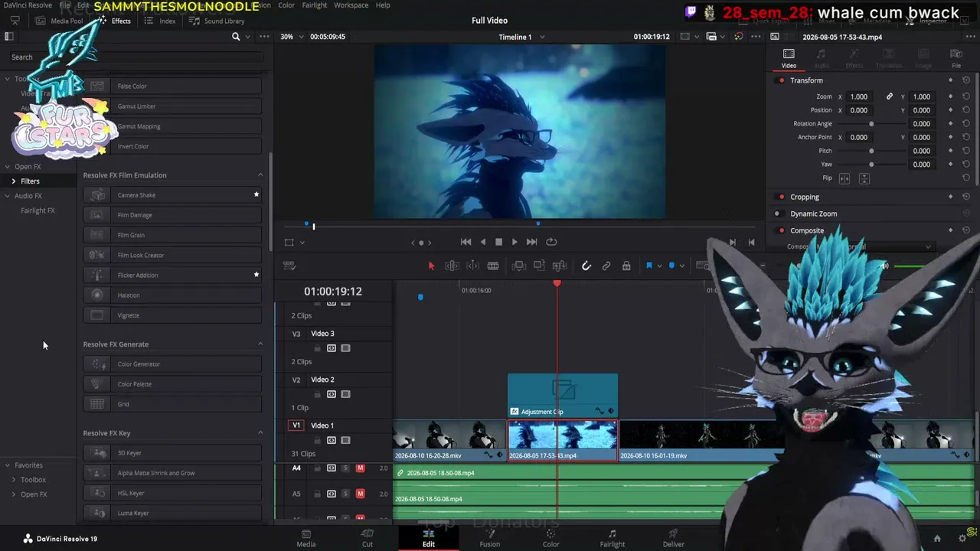Click the Insert Clip edit icon
Screen dimensions: 980x551
coord(518,266)
